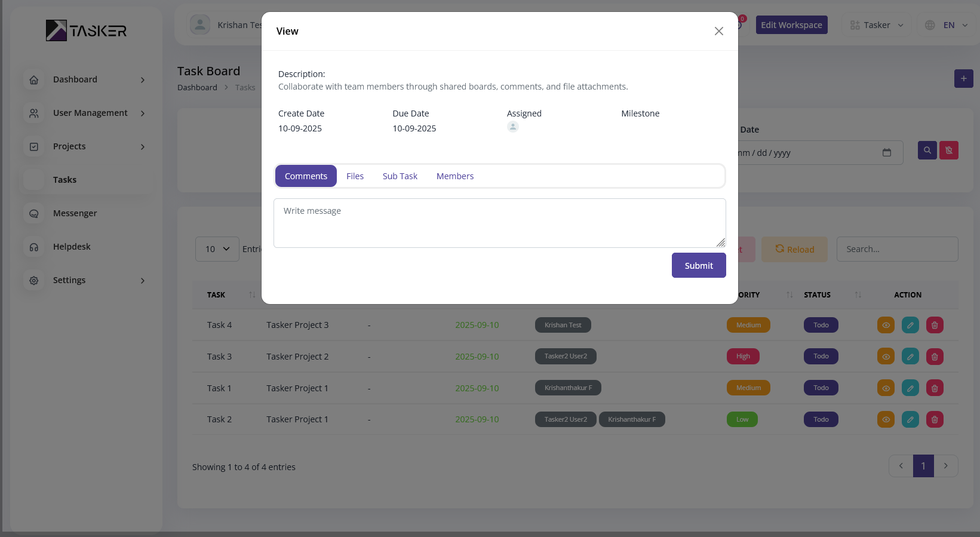Toggle view of Task 1 via eye icon

(886, 388)
